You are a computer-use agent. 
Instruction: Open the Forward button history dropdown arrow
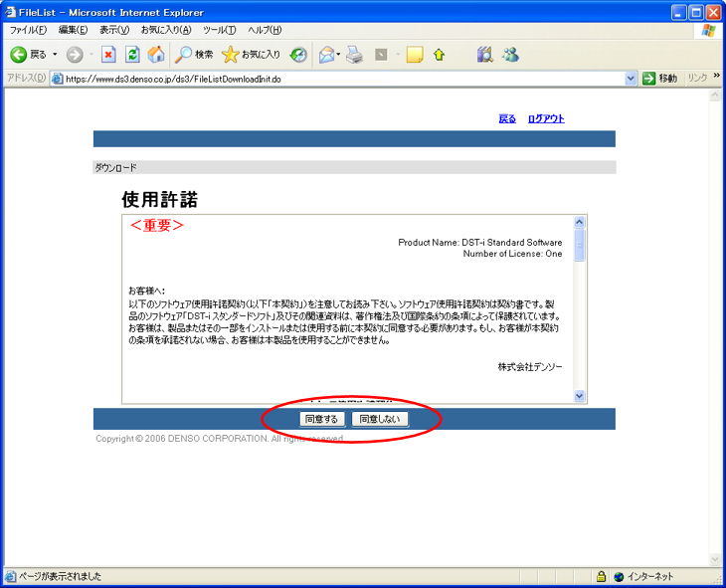pyautogui.click(x=91, y=55)
